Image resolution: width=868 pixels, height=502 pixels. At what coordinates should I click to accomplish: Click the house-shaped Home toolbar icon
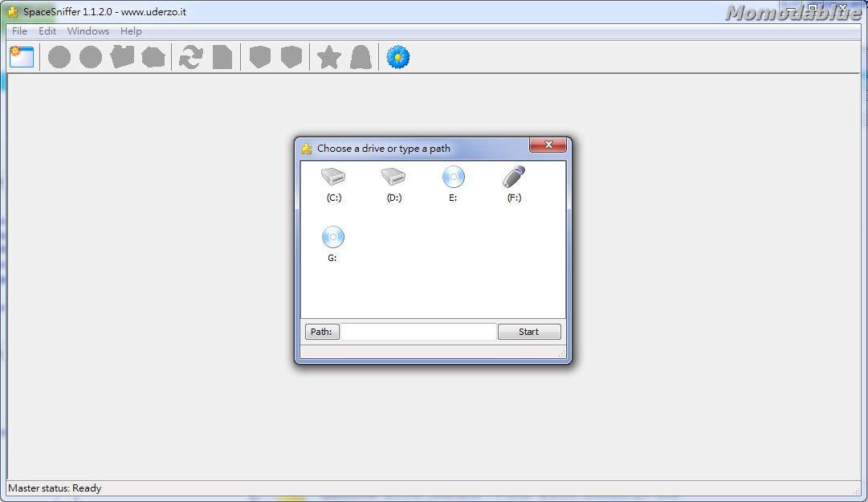pos(153,57)
